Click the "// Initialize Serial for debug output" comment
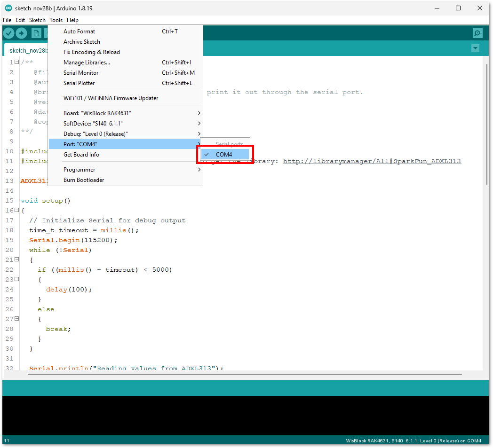The height and width of the screenshot is (448, 493). click(107, 220)
